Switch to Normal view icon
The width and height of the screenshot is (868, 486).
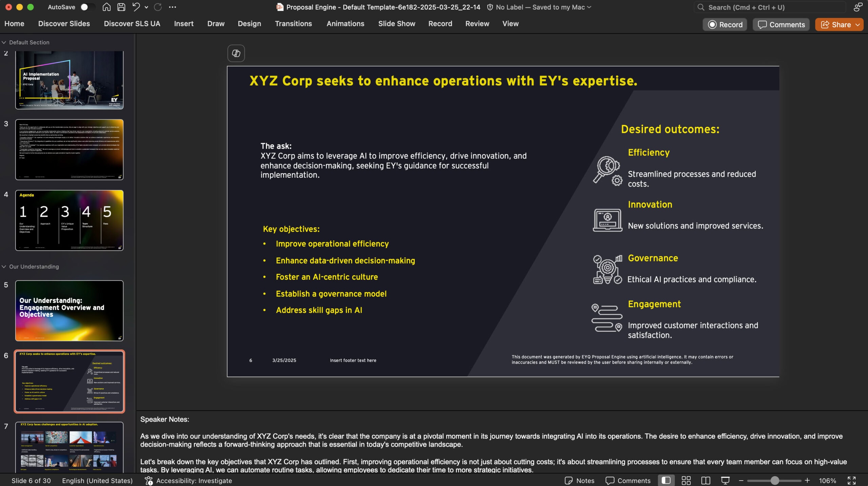666,481
